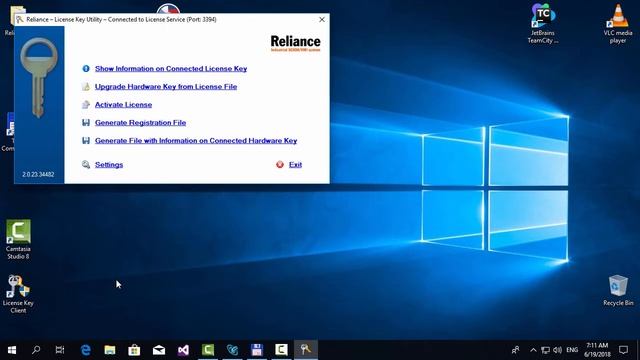
Task: Open Show Information on Connected License Key link
Action: (171, 69)
